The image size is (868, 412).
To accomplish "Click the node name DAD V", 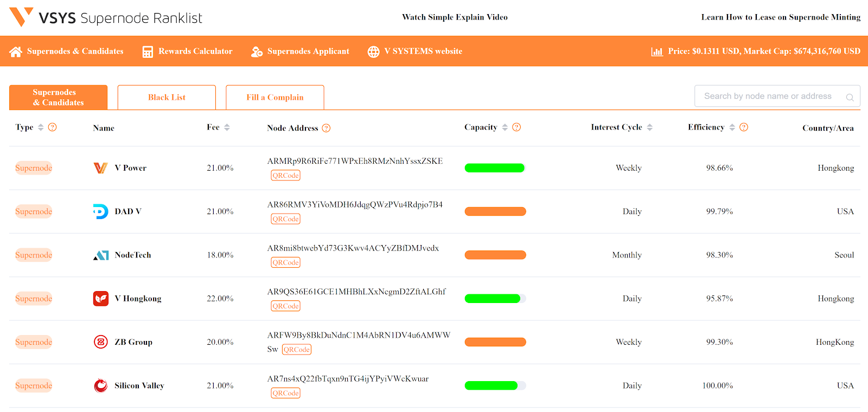I will point(128,211).
